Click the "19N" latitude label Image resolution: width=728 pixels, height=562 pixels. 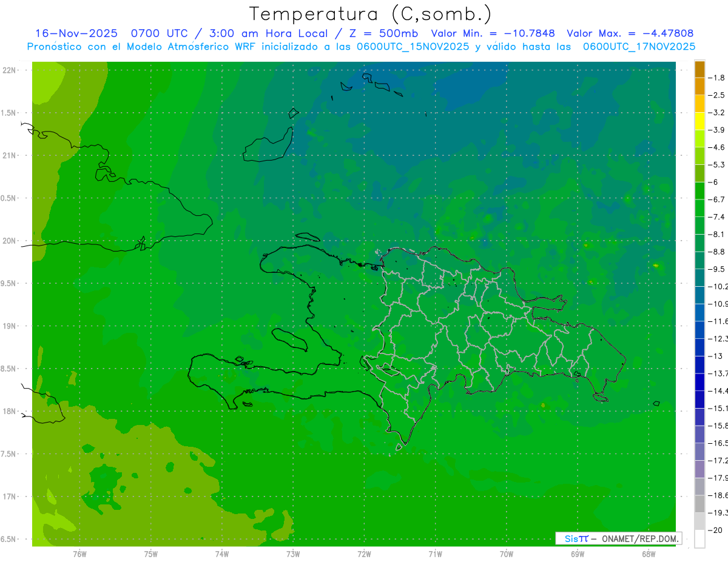[10, 326]
